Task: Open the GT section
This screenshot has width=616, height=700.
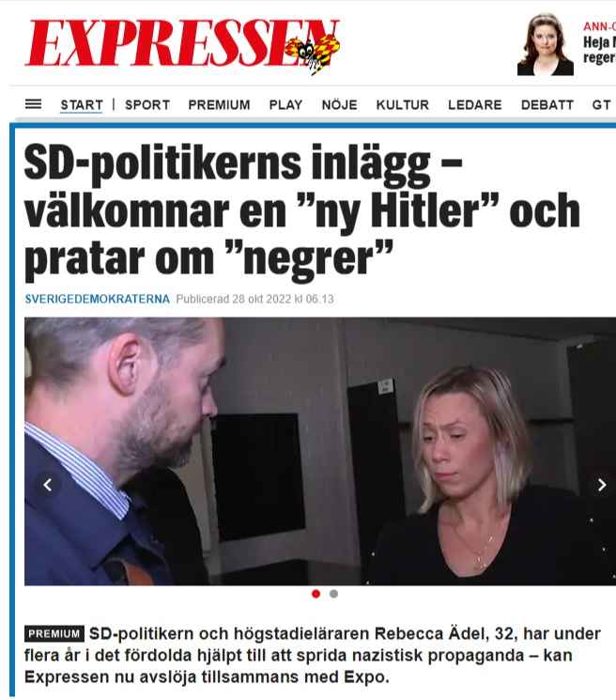Action: tap(601, 105)
